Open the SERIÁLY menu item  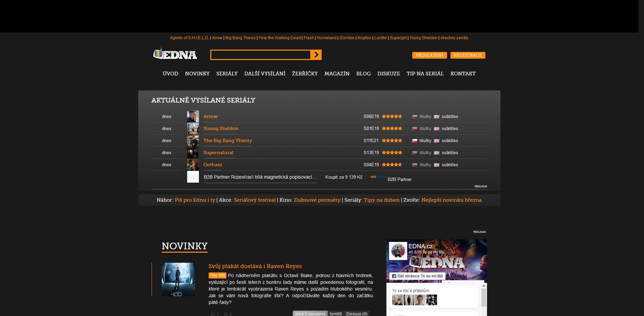click(x=227, y=74)
